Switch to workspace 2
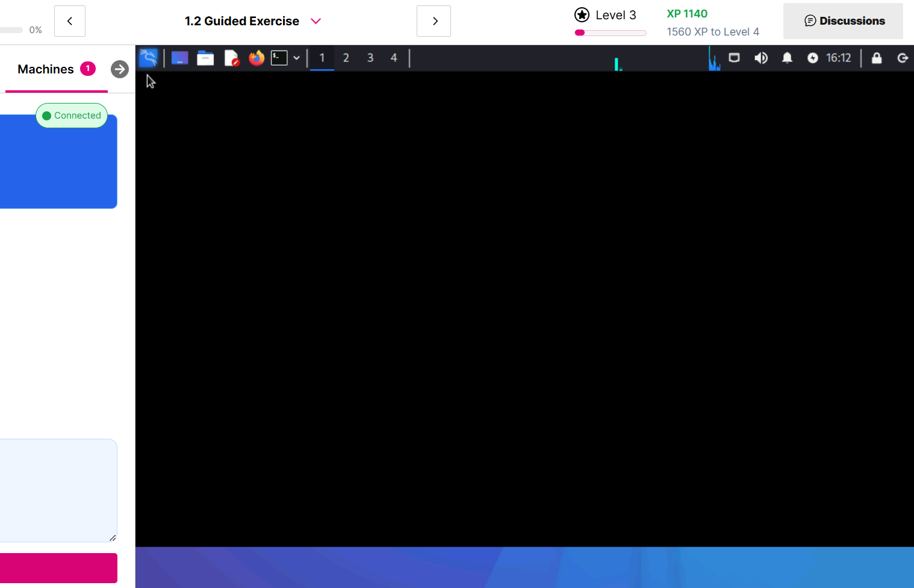Screen dimensions: 914x588 (x=346, y=58)
